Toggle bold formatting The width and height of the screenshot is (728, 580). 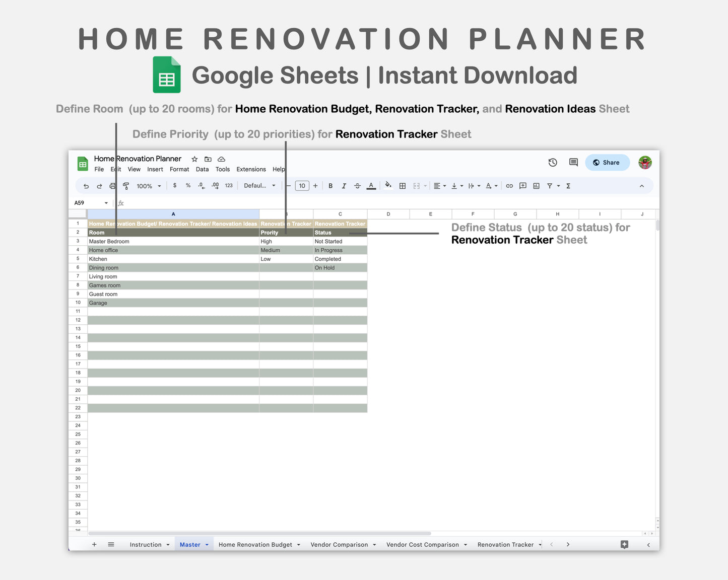coord(330,186)
